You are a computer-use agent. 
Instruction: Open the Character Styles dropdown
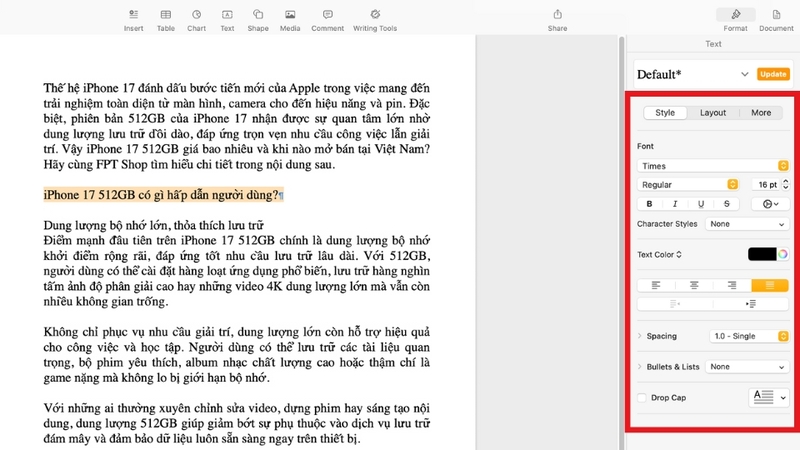tap(747, 224)
